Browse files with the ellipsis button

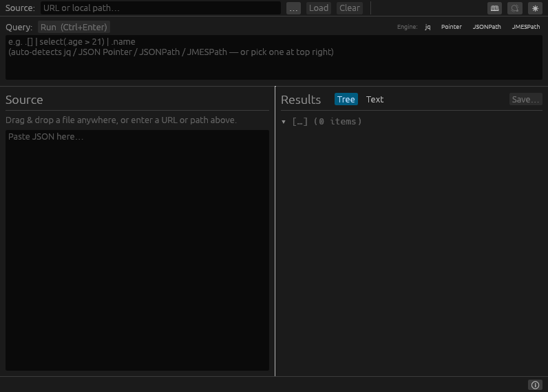(x=293, y=8)
